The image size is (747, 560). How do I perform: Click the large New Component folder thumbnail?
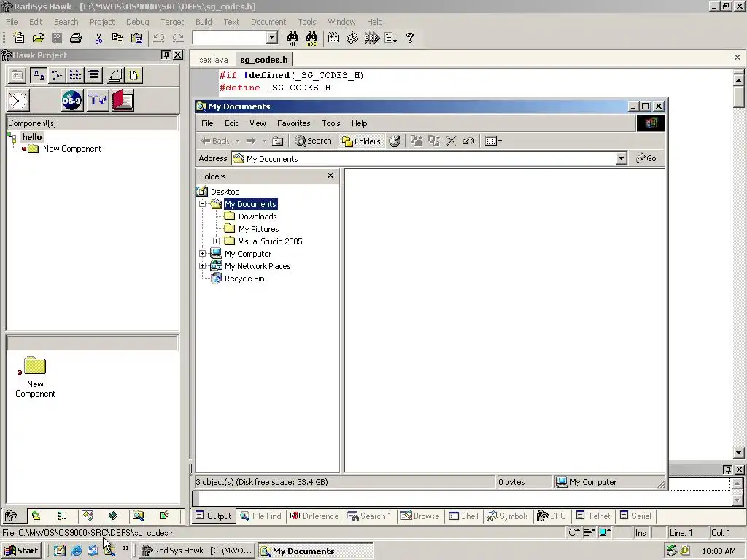coord(34,366)
